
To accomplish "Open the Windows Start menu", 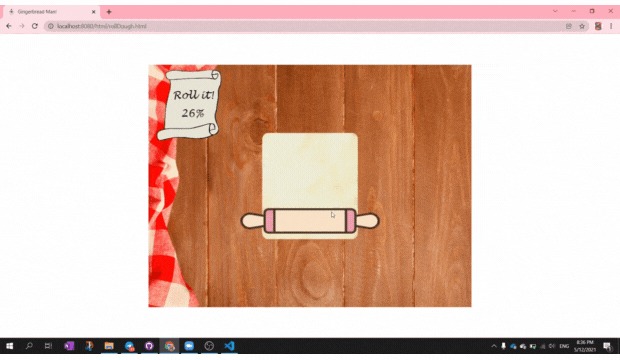I will (9, 346).
